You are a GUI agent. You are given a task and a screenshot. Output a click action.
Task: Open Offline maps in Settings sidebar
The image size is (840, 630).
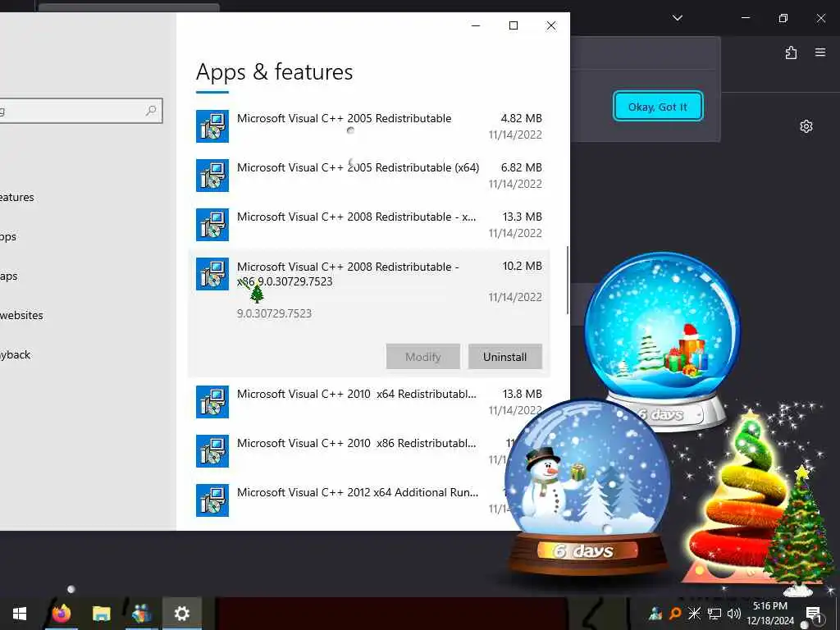(x=8, y=276)
